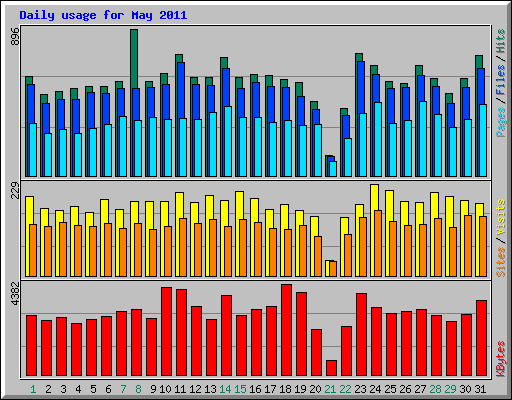Select the yellow Visits bar for day 15

pos(239,205)
